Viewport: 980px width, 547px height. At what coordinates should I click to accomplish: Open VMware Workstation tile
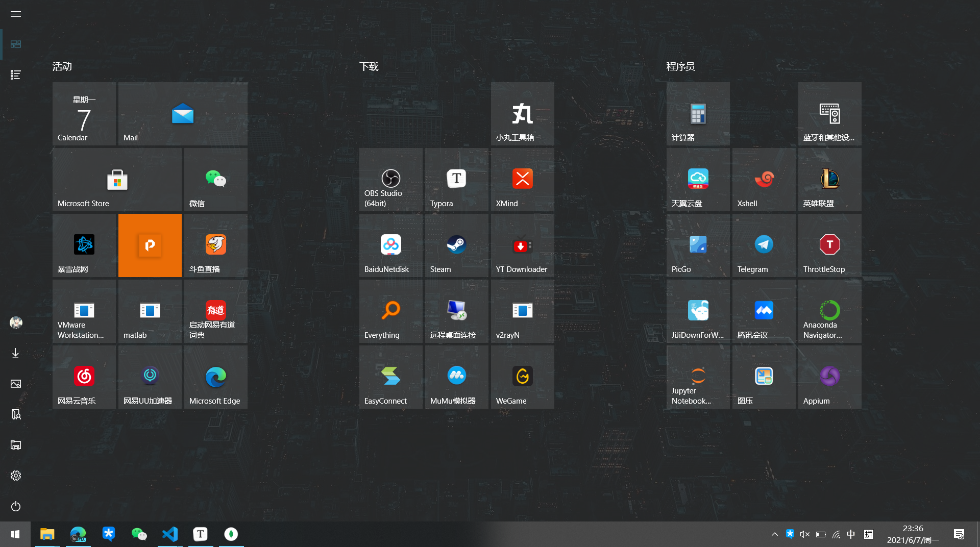tap(84, 311)
